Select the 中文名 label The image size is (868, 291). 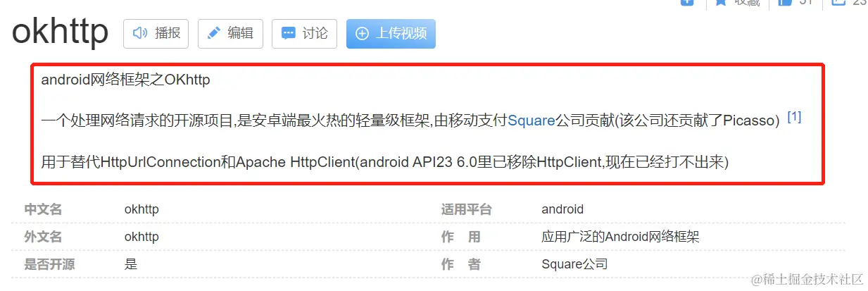pyautogui.click(x=43, y=209)
